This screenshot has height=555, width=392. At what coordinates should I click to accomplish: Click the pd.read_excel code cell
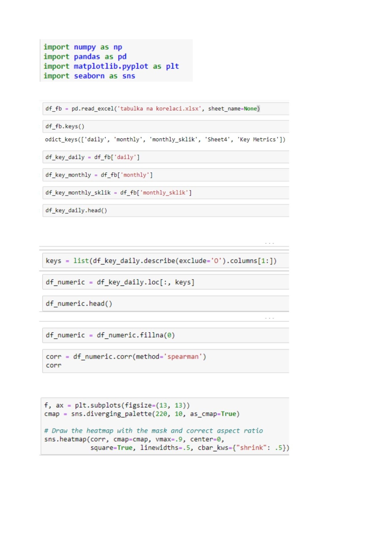pyautogui.click(x=165, y=109)
